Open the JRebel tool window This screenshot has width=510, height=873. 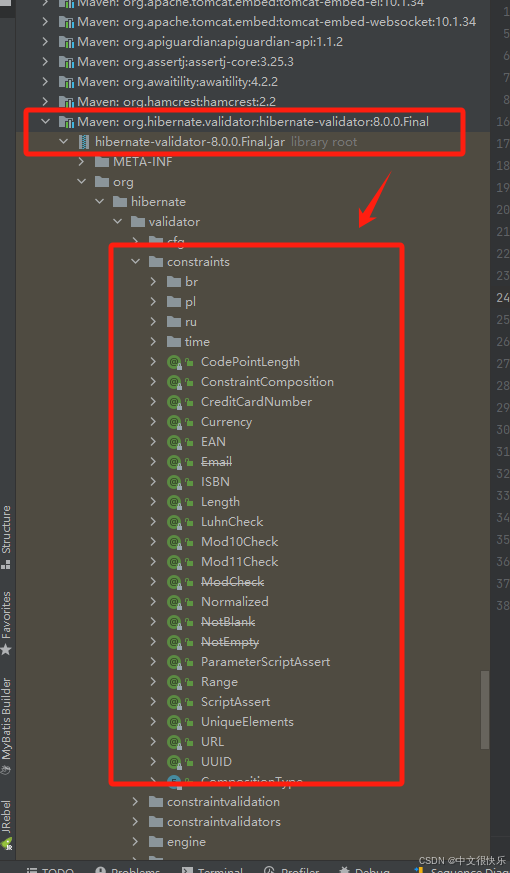click(x=7, y=825)
